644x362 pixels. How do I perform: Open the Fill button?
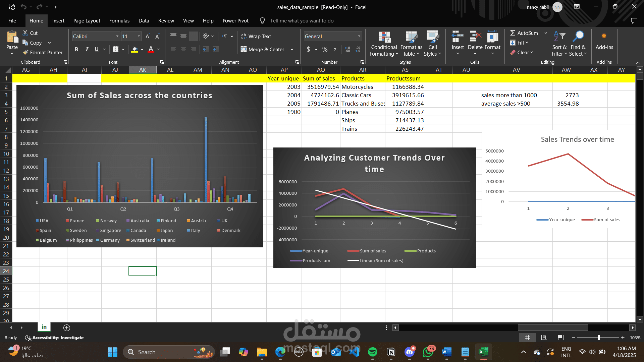(519, 43)
